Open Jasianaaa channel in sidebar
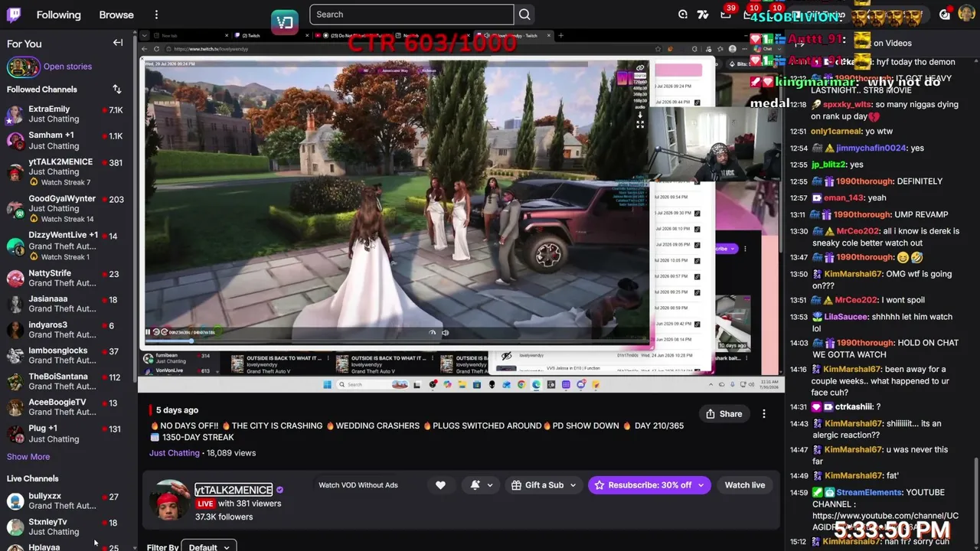The height and width of the screenshot is (551, 980). point(67,304)
